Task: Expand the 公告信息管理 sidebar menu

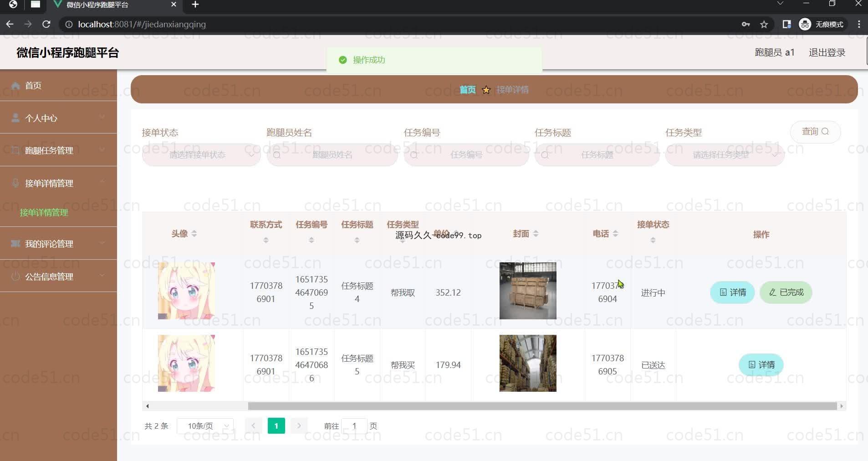Action: [102, 276]
